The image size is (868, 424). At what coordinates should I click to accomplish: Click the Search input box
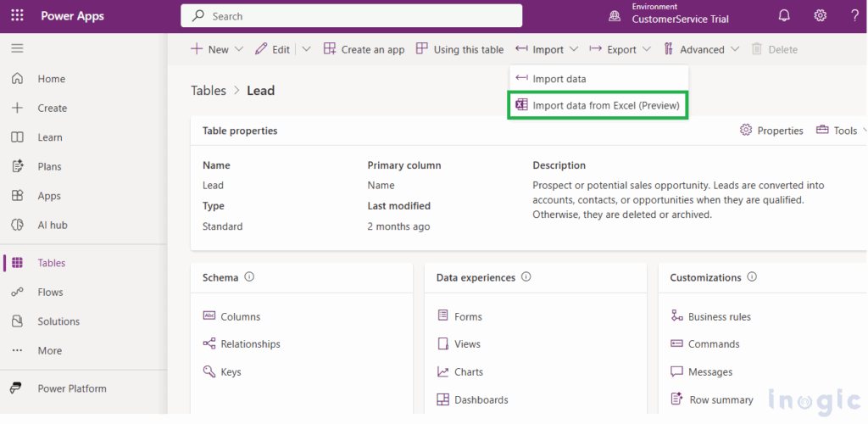point(351,16)
